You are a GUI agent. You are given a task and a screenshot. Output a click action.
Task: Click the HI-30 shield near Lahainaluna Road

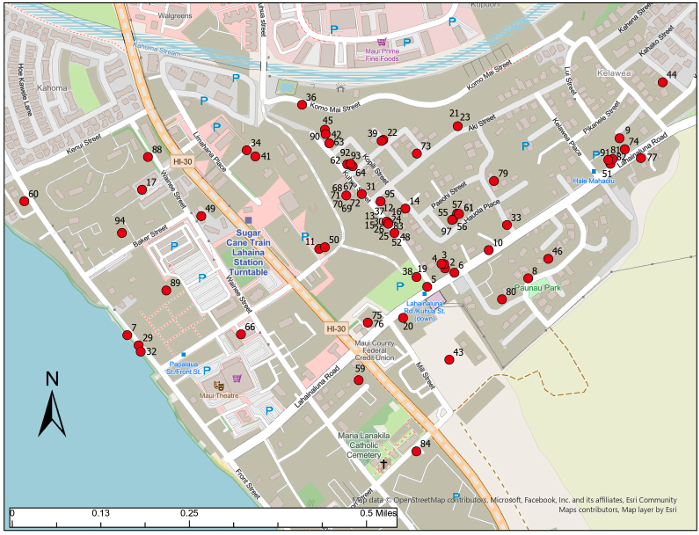tap(336, 329)
